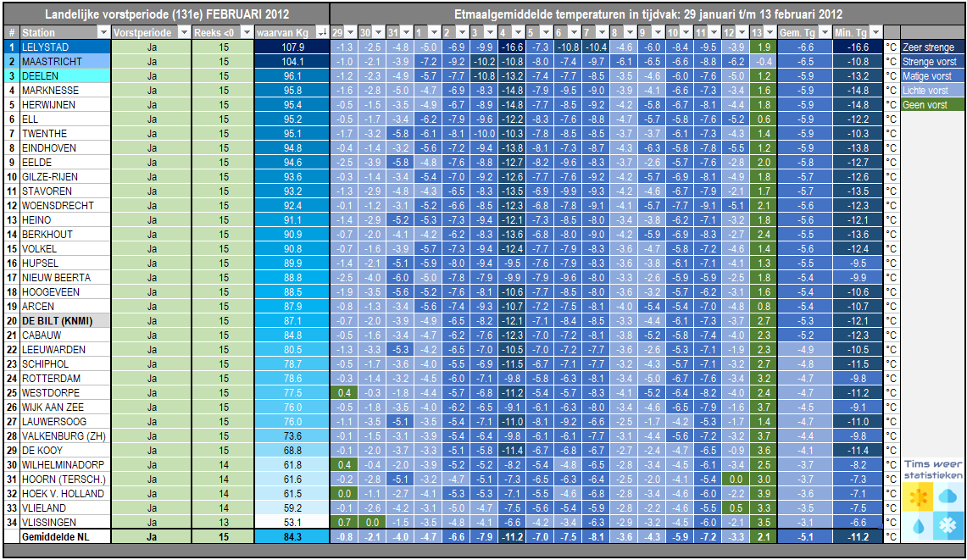Select the Gemiddelde NL row label
Screen dimensions: 967x560
[65, 536]
